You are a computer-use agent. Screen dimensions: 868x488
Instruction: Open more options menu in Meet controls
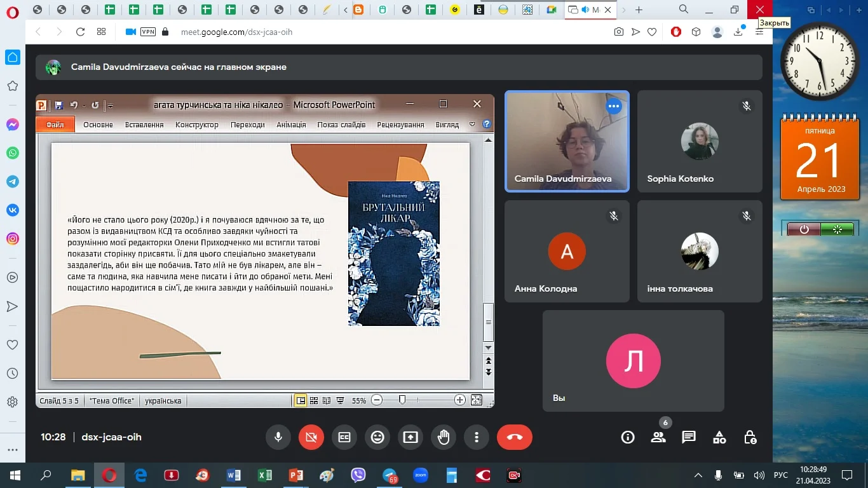[x=477, y=437]
